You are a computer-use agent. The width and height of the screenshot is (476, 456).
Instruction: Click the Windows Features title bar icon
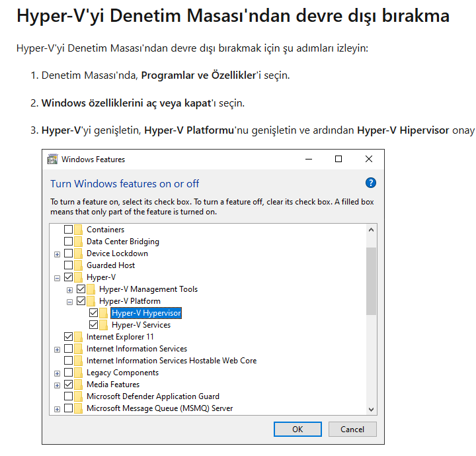(x=52, y=159)
